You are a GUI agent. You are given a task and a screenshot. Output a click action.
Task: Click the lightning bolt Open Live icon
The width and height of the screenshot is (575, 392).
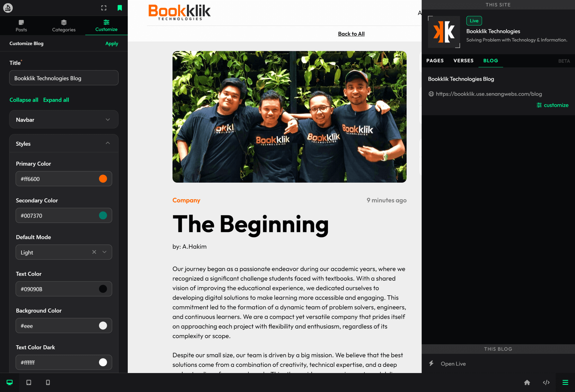click(431, 364)
